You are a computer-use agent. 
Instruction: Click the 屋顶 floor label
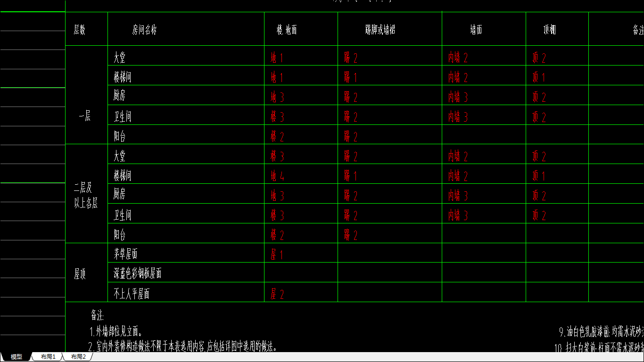[80, 275]
